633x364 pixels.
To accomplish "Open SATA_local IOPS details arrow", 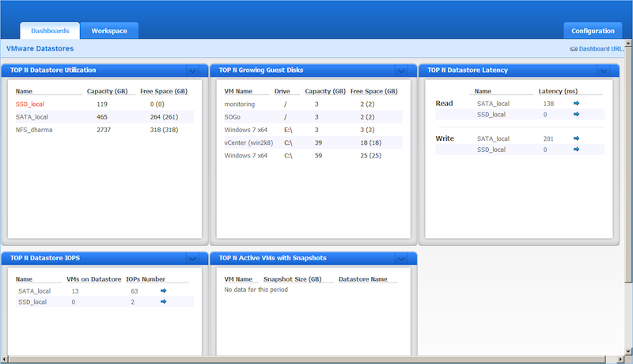I will [x=164, y=290].
